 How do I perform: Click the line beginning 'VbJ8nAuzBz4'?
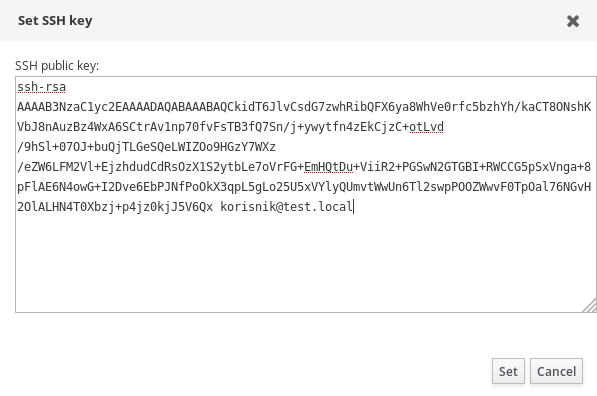(230, 127)
